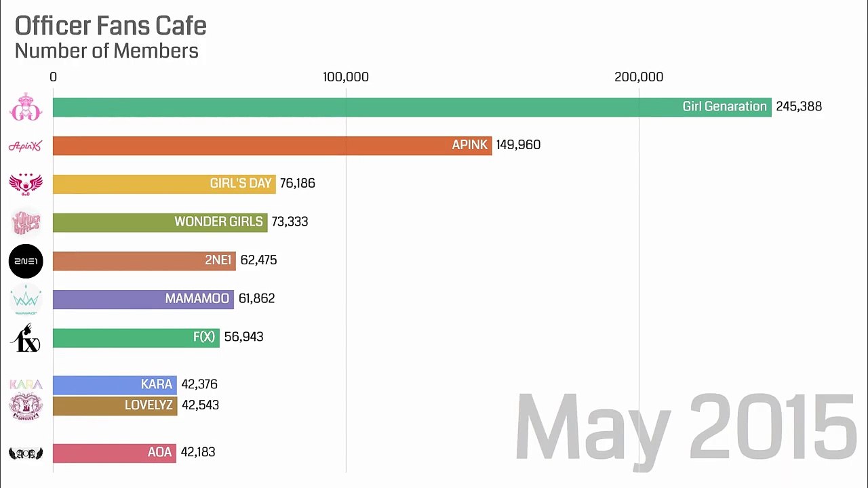Click the Apink logo icon
This screenshot has height=488, width=868.
26,146
